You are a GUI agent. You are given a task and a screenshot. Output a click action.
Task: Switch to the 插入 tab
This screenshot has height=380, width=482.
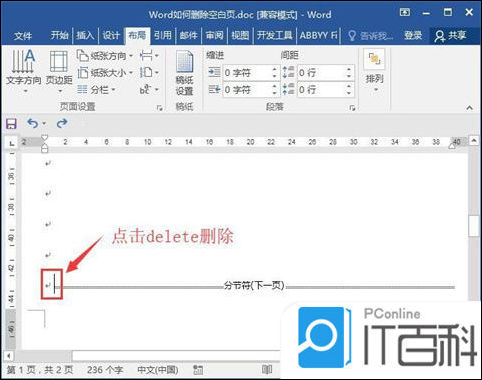pyautogui.click(x=85, y=35)
